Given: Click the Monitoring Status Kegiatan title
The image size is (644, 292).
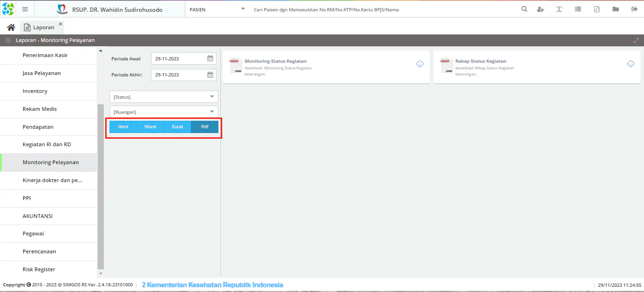Looking at the screenshot, I should click(x=276, y=61).
